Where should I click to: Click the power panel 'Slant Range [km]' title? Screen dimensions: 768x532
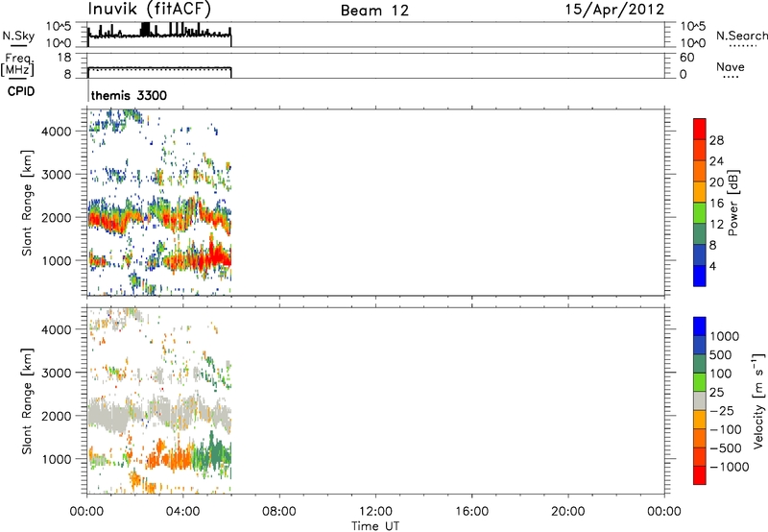pyautogui.click(x=27, y=204)
